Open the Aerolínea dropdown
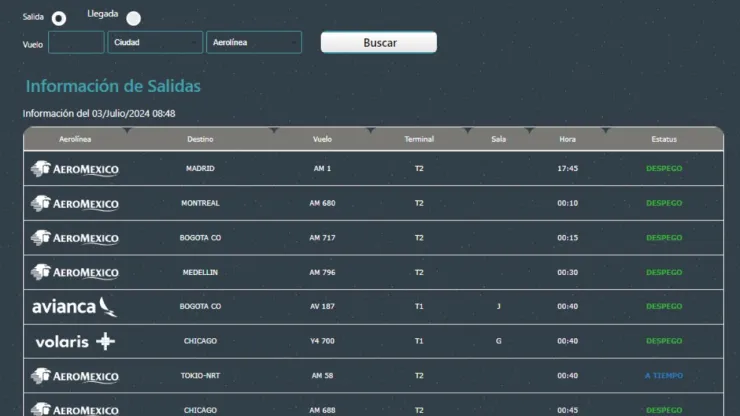740x416 pixels. [254, 42]
